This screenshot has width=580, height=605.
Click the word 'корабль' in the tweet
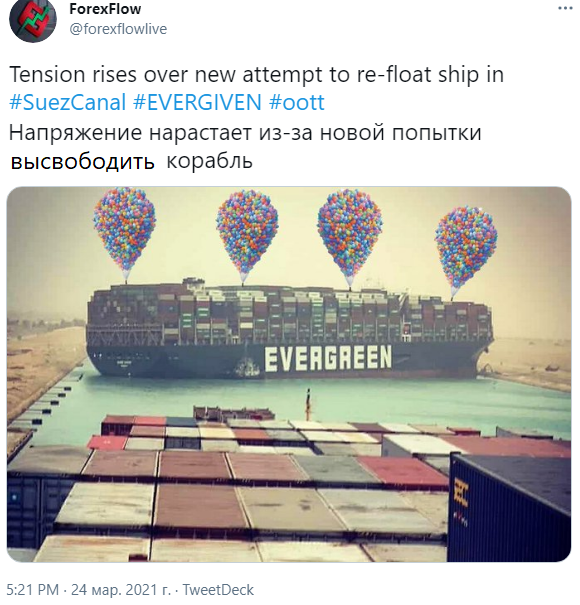(x=210, y=161)
